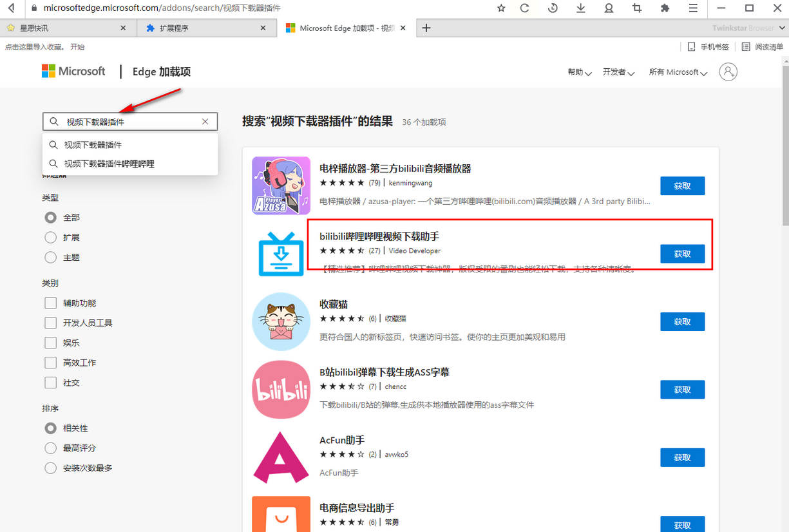The image size is (789, 532).
Task: Click the Microsoft logo
Action: point(73,71)
